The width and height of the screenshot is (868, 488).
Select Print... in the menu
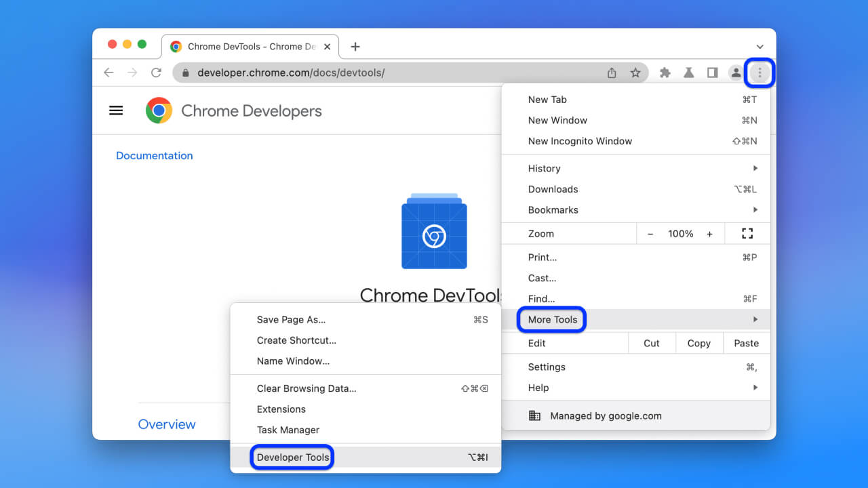636,258
